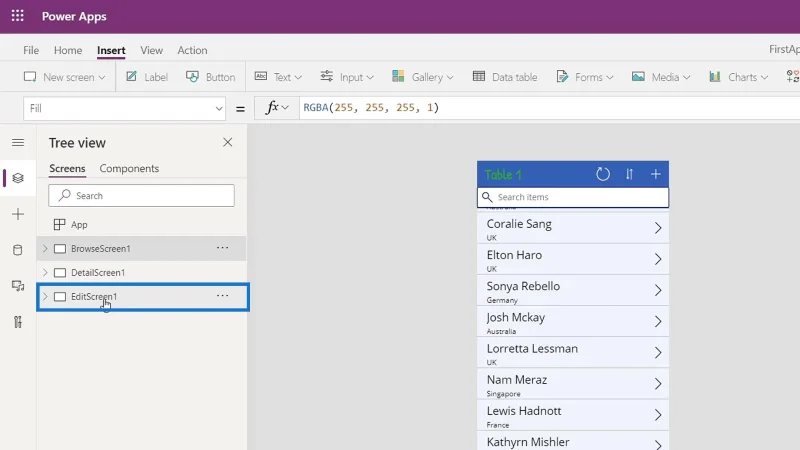800x450 pixels.
Task: Expand the Gallery dropdown
Action: [x=422, y=77]
